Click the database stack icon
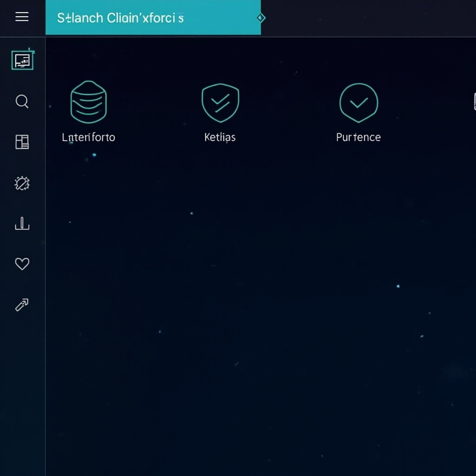This screenshot has width=476, height=476. point(88,102)
